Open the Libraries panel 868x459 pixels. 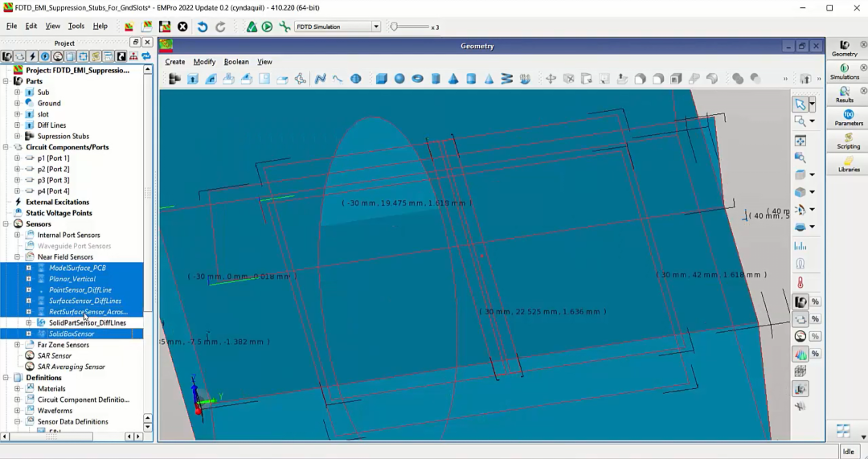coord(848,165)
